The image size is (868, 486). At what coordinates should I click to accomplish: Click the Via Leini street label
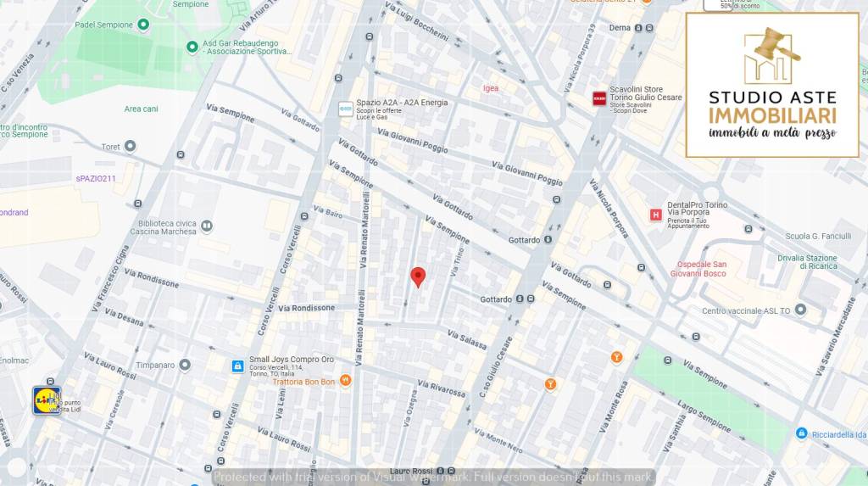[x=281, y=404]
